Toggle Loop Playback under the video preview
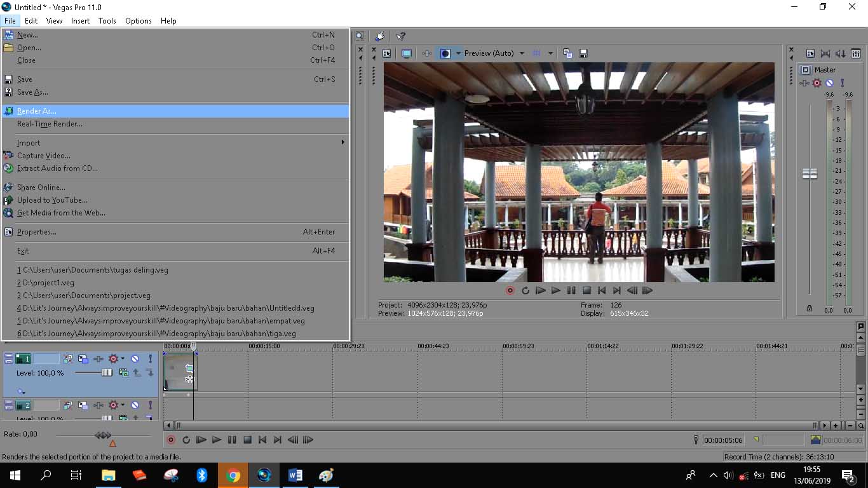Image resolution: width=868 pixels, height=488 pixels. click(x=526, y=290)
